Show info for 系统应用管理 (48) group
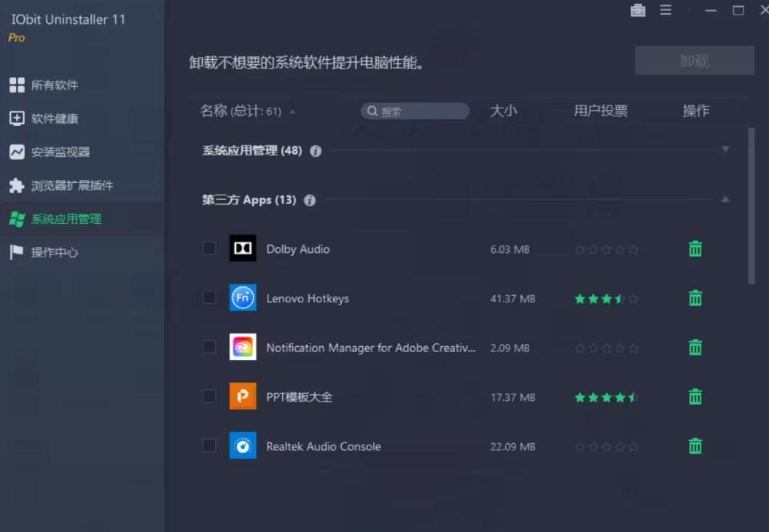The width and height of the screenshot is (769, 532). pos(316,151)
